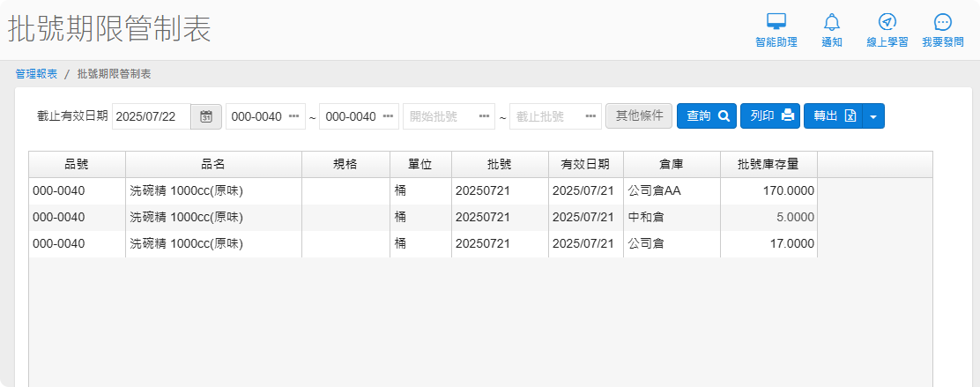The height and width of the screenshot is (387, 980).
Task: Sort by 品名 column header
Action: [x=213, y=165]
